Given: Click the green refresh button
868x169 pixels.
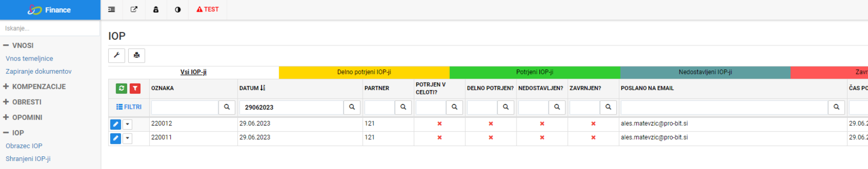Looking at the screenshot, I should pyautogui.click(x=121, y=88).
